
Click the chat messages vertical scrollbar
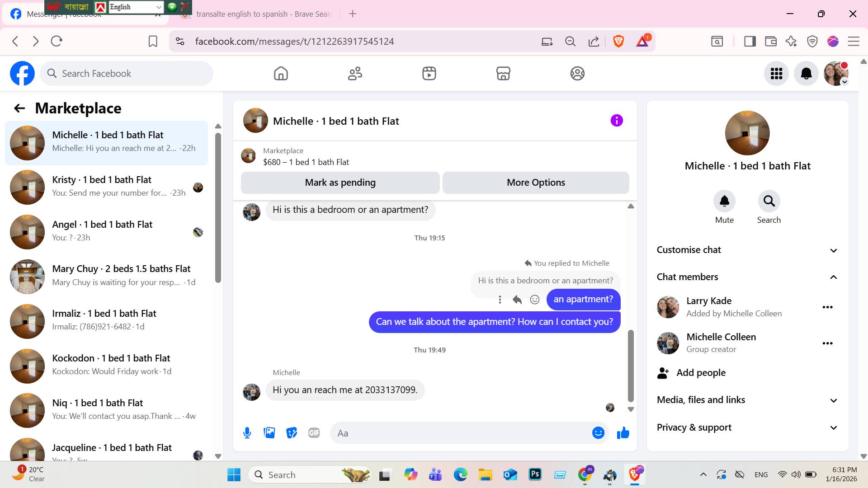click(631, 366)
